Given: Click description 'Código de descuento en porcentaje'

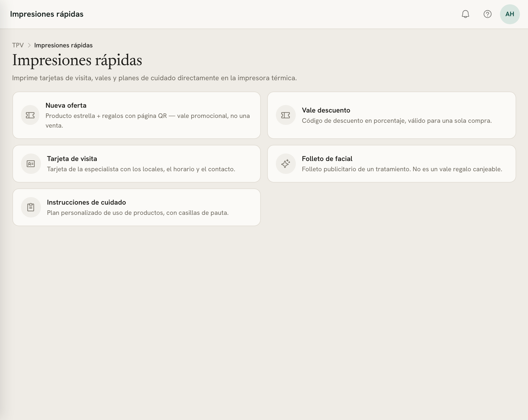Looking at the screenshot, I should click(397, 121).
